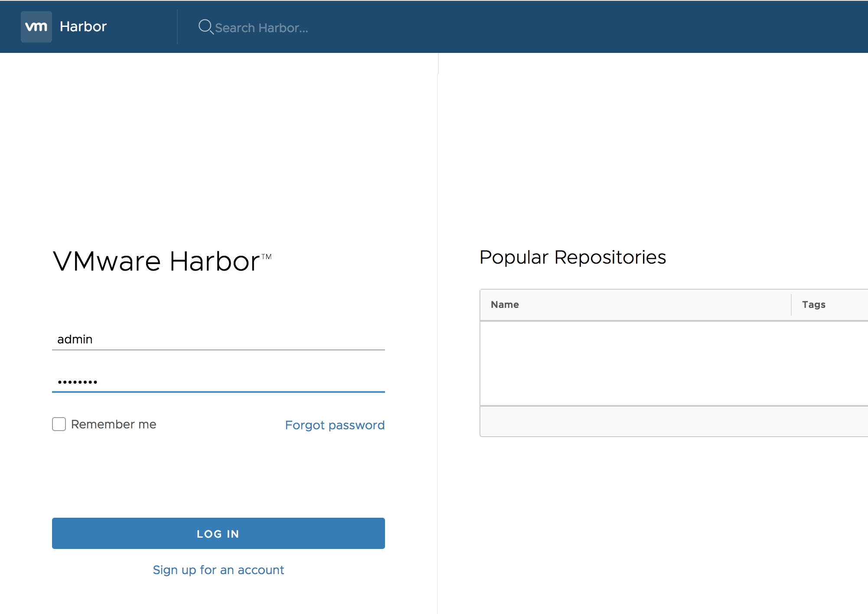Open Sign up for an account
The width and height of the screenshot is (868, 614).
219,570
